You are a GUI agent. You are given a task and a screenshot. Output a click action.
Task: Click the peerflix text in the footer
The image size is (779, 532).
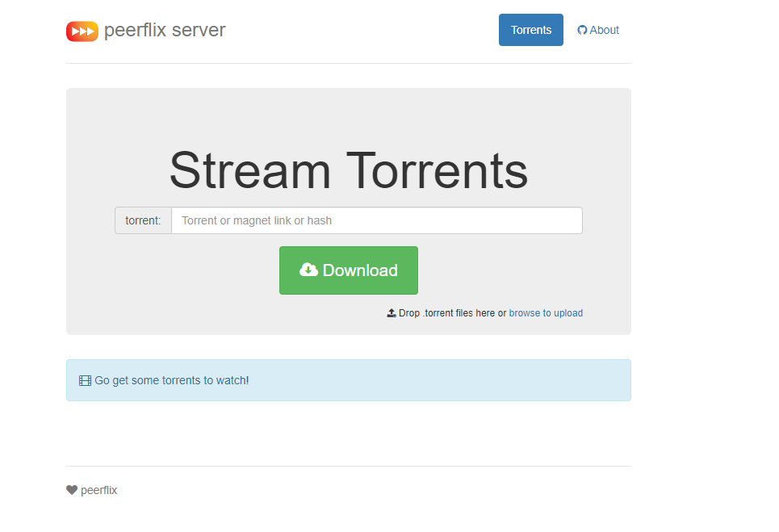coord(98,490)
